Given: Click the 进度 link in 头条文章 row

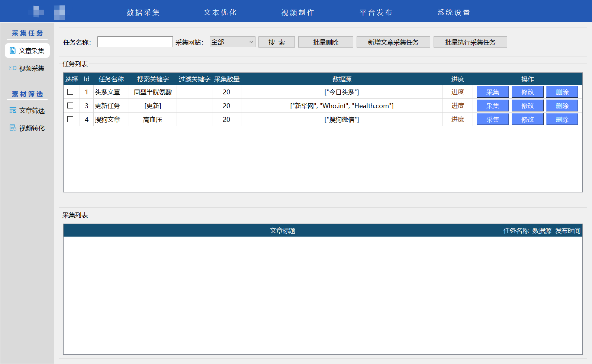Looking at the screenshot, I should tap(458, 92).
